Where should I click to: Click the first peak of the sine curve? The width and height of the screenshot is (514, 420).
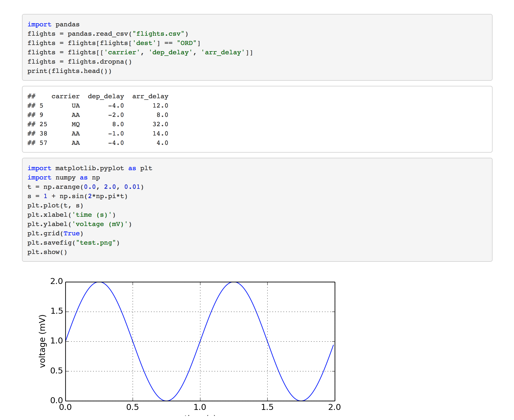pyautogui.click(x=99, y=282)
